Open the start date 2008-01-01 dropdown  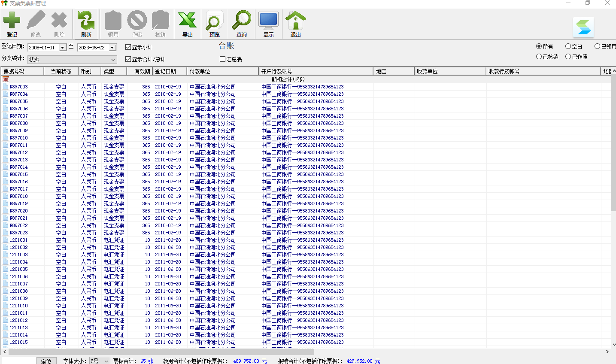63,48
